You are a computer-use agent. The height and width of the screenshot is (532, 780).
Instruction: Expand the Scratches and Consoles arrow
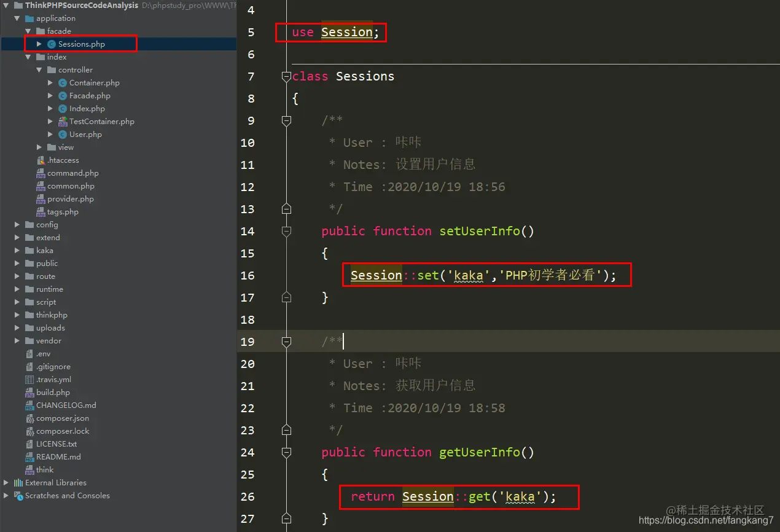(6, 496)
